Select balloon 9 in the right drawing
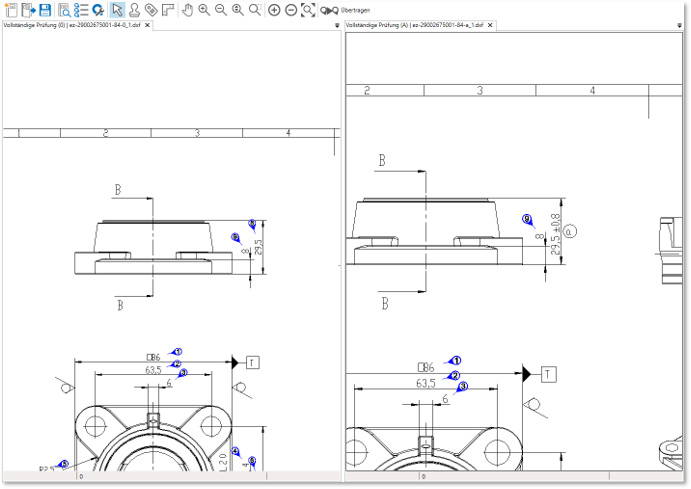This screenshot has height=489, width=691. point(527,219)
